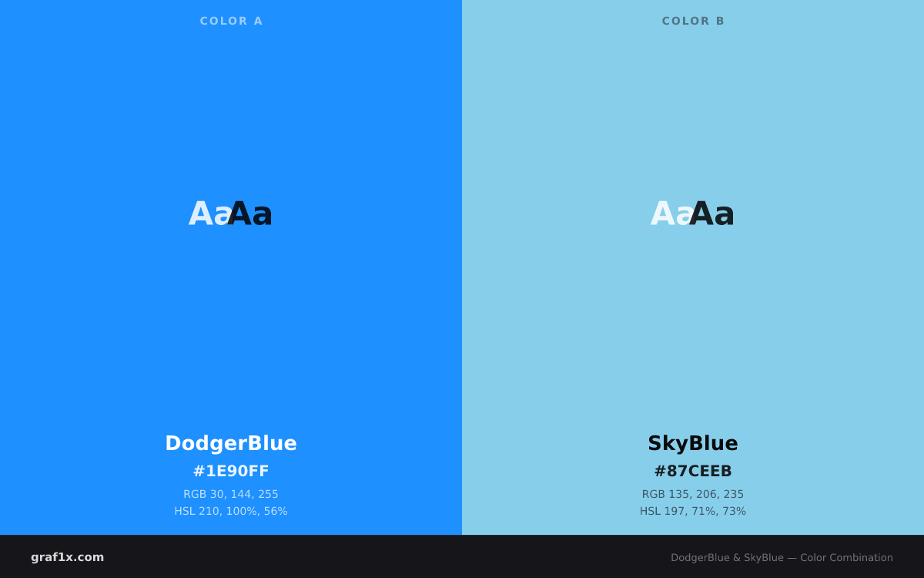Pick the SkyBlue color panel background

click(693, 324)
